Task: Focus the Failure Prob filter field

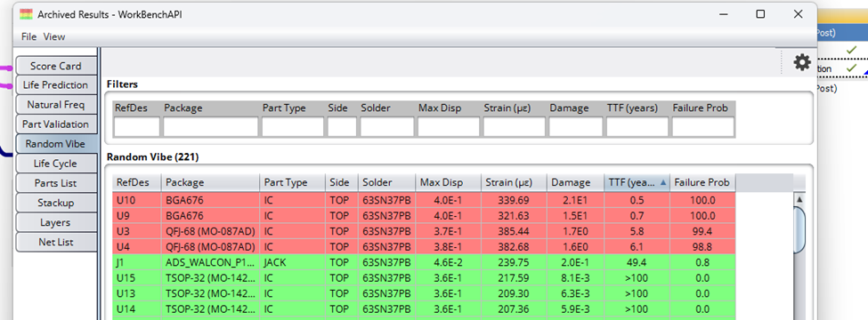Action: click(x=703, y=127)
